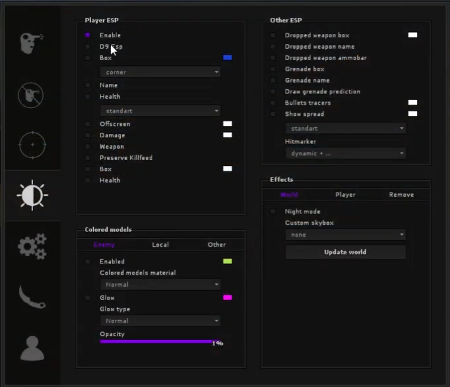
Task: Enable colored models Enabled checkbox
Action: click(x=88, y=261)
